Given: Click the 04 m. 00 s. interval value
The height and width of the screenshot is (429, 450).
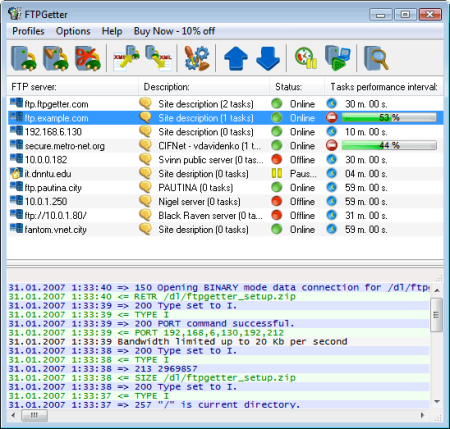Looking at the screenshot, I should click(x=366, y=174).
